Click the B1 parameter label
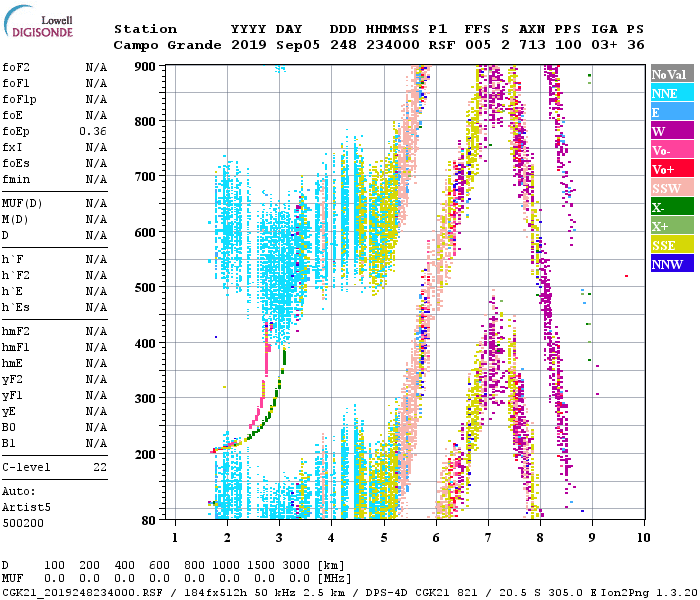The image size is (700, 600). 9,443
